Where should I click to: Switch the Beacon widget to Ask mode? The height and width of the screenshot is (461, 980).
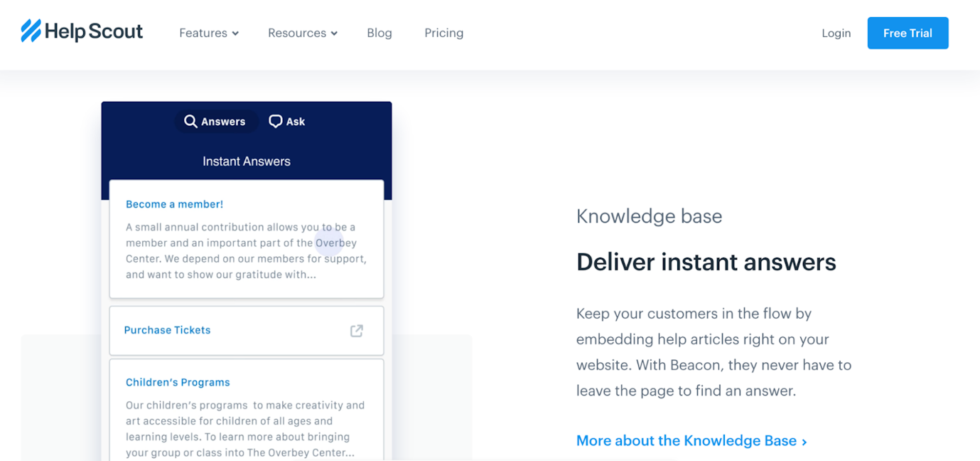tap(286, 121)
